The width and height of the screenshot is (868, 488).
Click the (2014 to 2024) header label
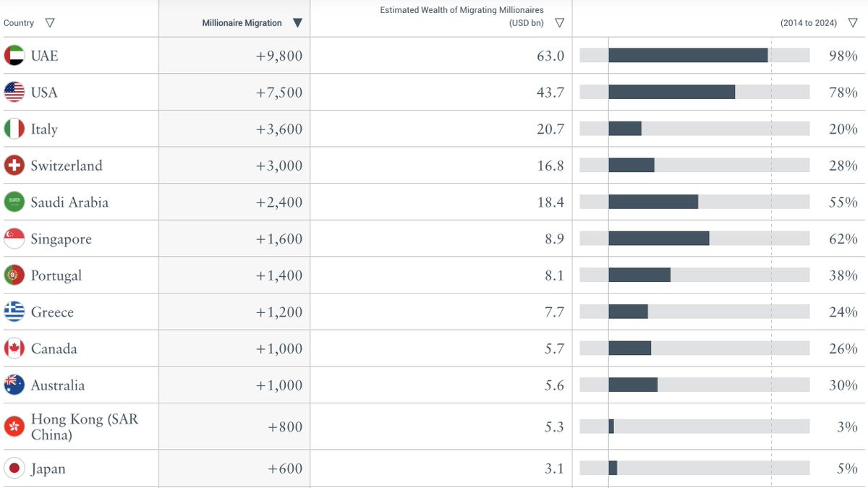click(x=809, y=23)
